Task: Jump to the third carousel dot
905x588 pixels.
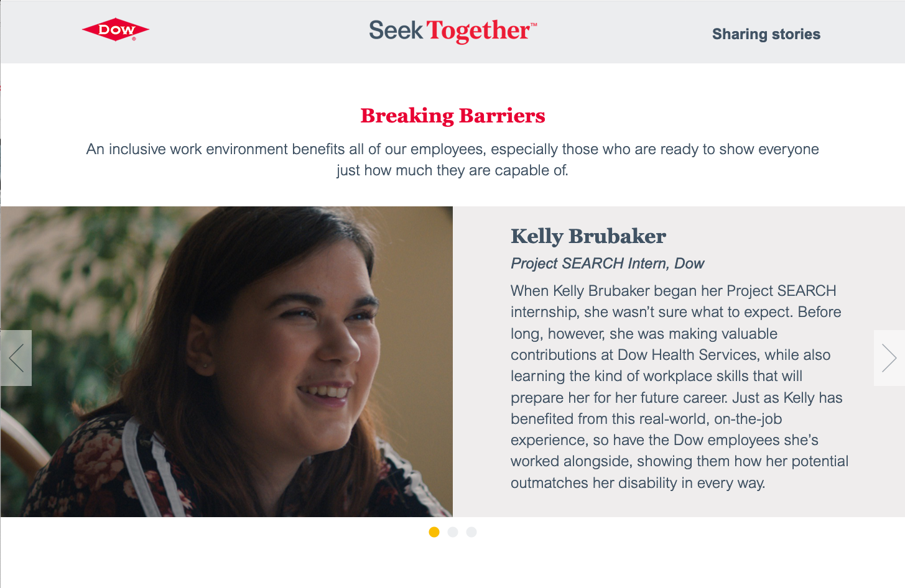Action: (471, 532)
